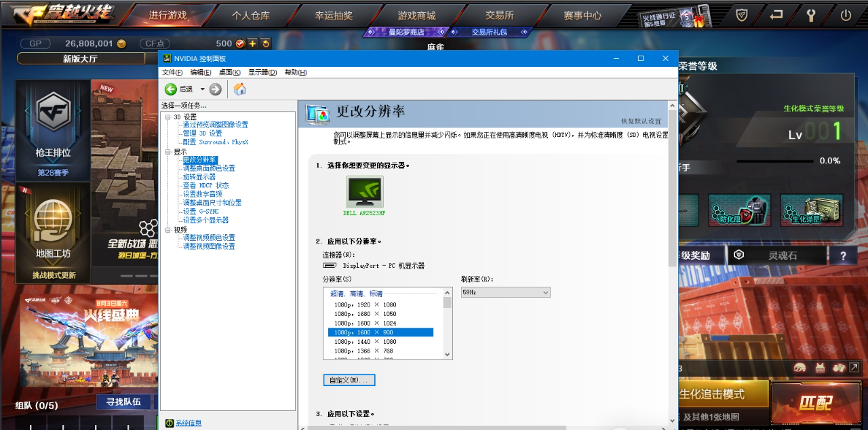Select the DELL AW2523HF monitor icon
The image size is (868, 430).
(364, 192)
